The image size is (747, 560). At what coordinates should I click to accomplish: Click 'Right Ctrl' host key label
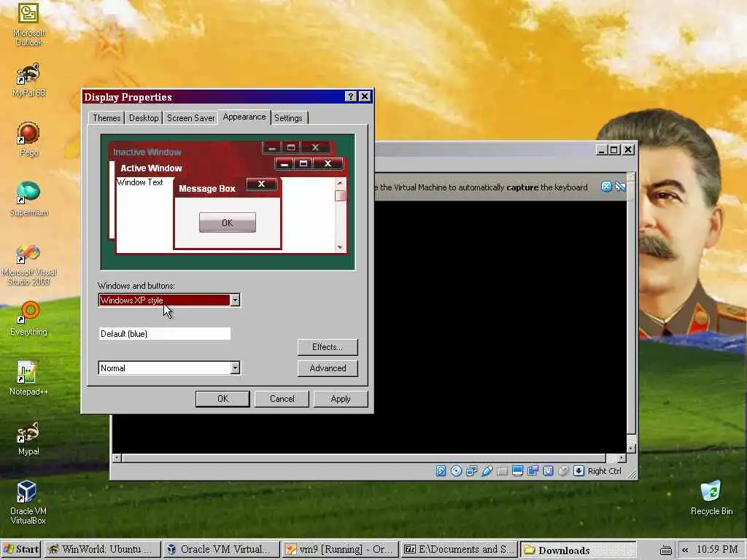605,471
